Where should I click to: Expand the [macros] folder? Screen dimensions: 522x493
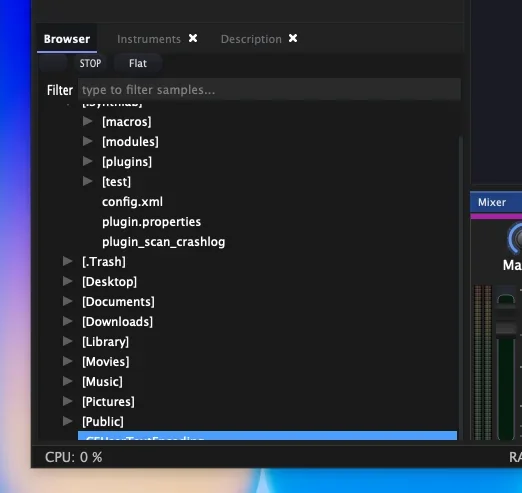pyautogui.click(x=88, y=121)
